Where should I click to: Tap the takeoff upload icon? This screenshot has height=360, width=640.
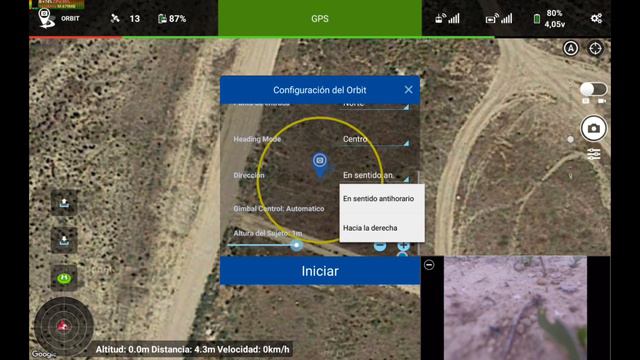64,203
